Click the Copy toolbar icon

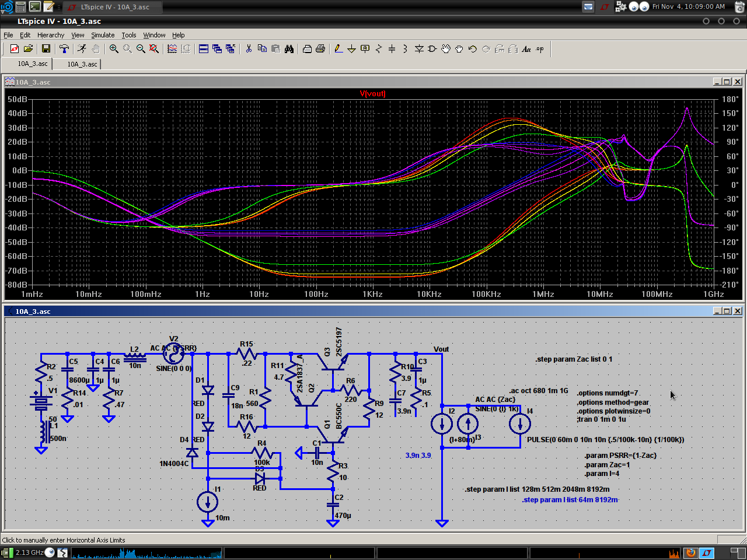coord(262,49)
